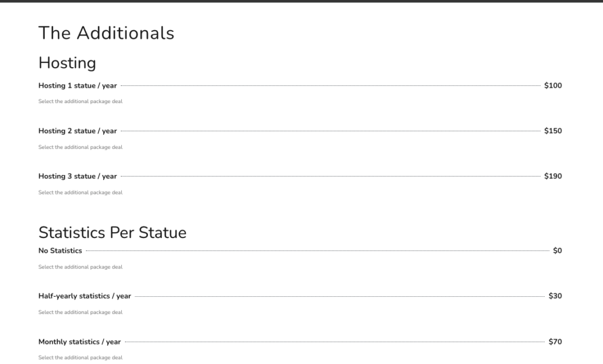Choose the "No Statistics" option
The height and width of the screenshot is (364, 603).
pyautogui.click(x=60, y=251)
